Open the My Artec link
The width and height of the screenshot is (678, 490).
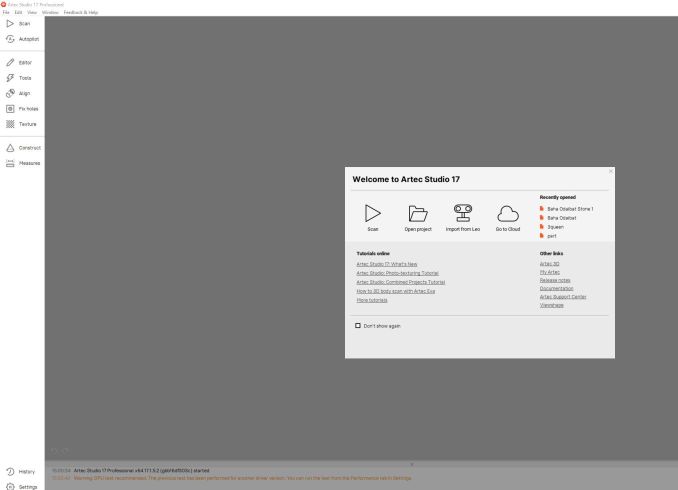[550, 272]
